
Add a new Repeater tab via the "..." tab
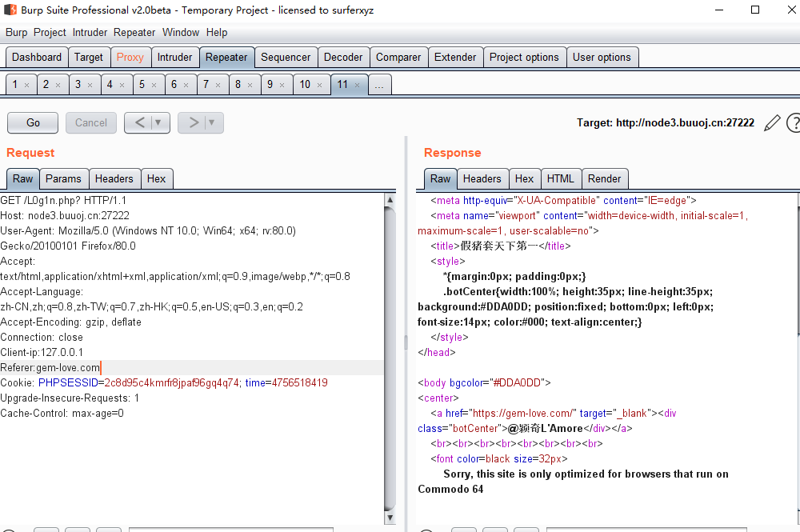pyautogui.click(x=380, y=85)
